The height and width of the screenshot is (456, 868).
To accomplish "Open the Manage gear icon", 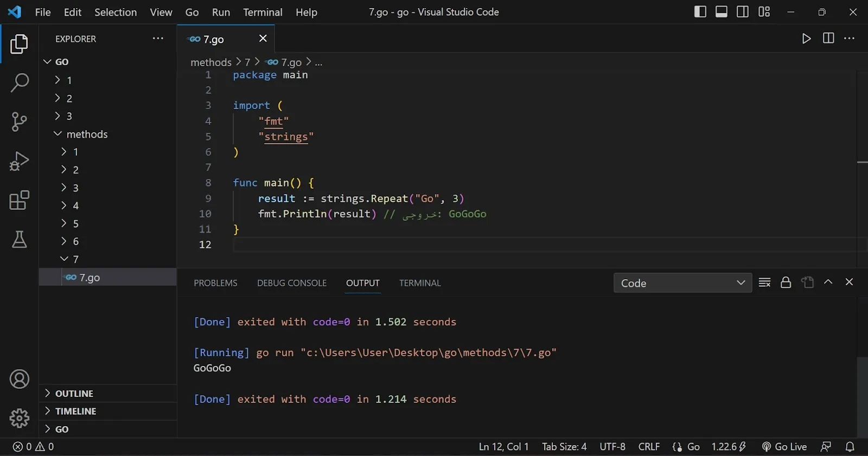I will [x=19, y=418].
